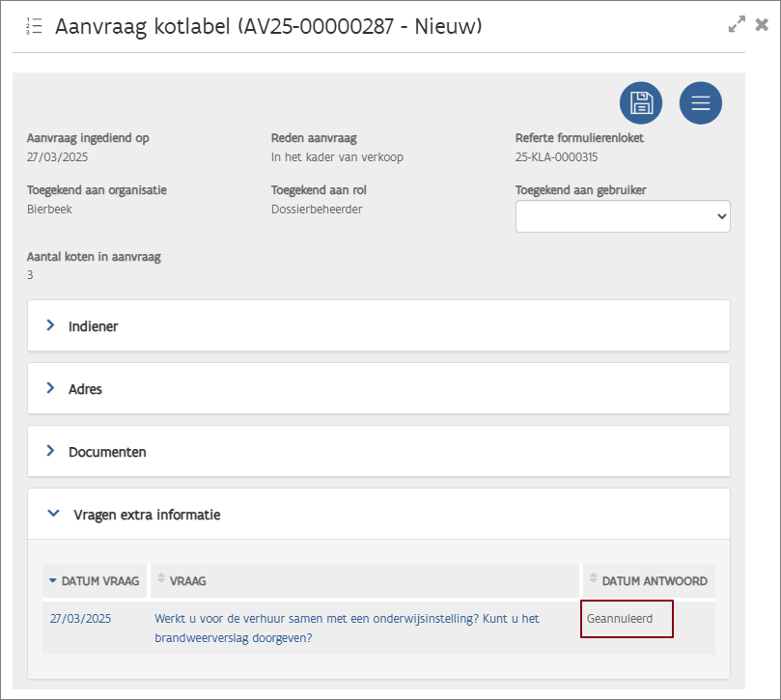Click the Dossierbeheerder role value

(317, 210)
